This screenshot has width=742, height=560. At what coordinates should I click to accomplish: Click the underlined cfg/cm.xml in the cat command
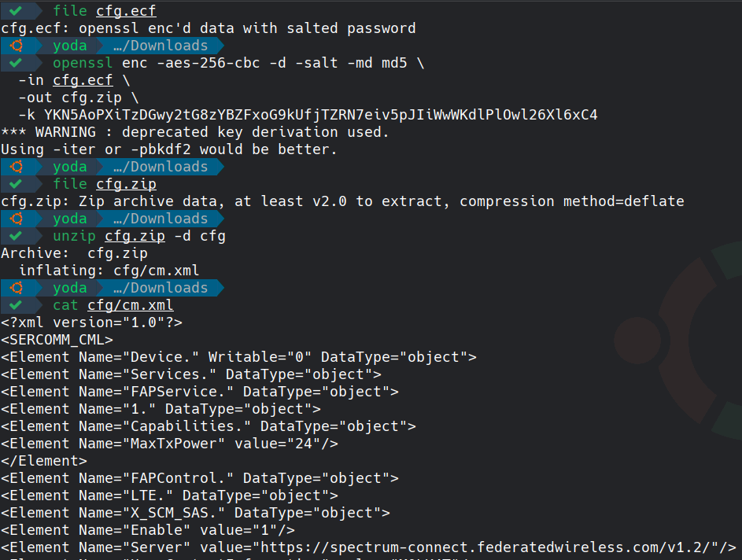point(130,305)
